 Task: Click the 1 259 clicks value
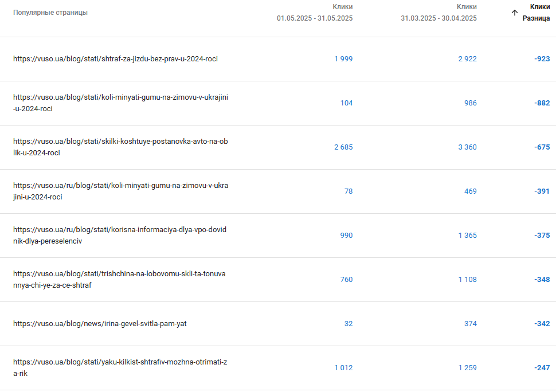pos(467,367)
